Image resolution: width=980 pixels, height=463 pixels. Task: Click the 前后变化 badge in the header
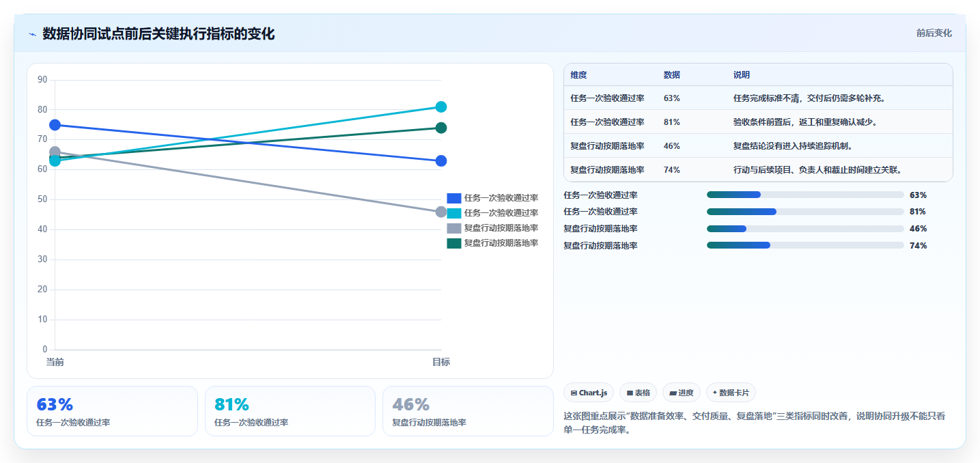(x=934, y=33)
